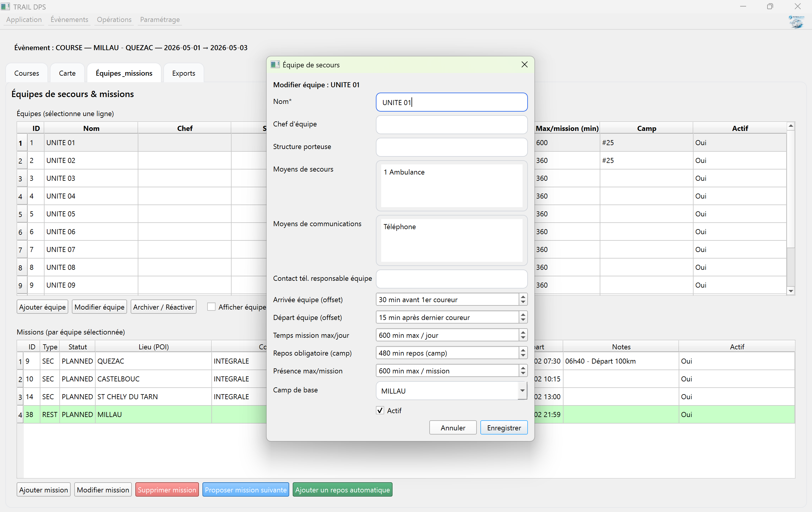Switch to the Carte tab
The image size is (812, 512).
(x=67, y=73)
